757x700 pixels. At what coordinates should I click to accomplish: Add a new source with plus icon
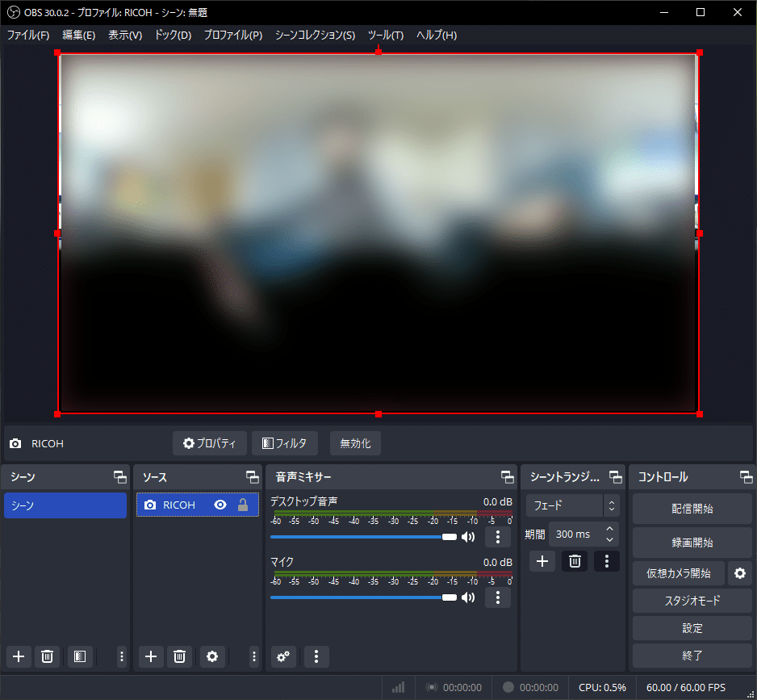(x=151, y=656)
